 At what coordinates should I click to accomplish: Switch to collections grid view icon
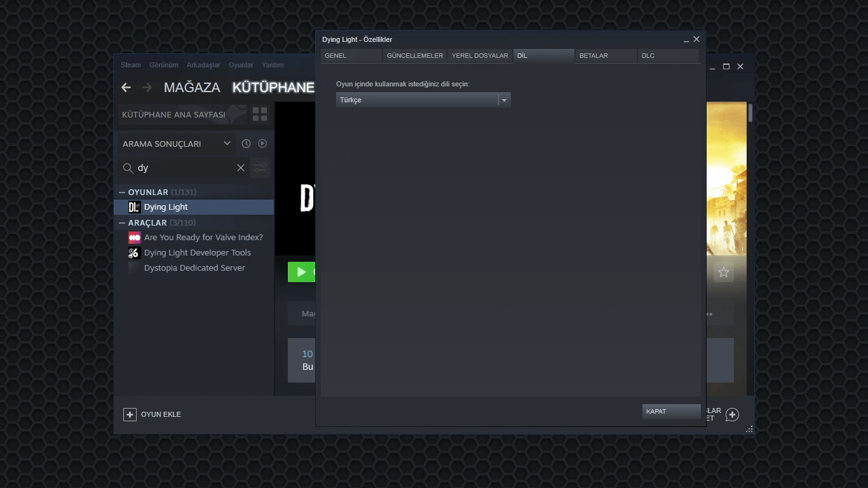[x=260, y=114]
